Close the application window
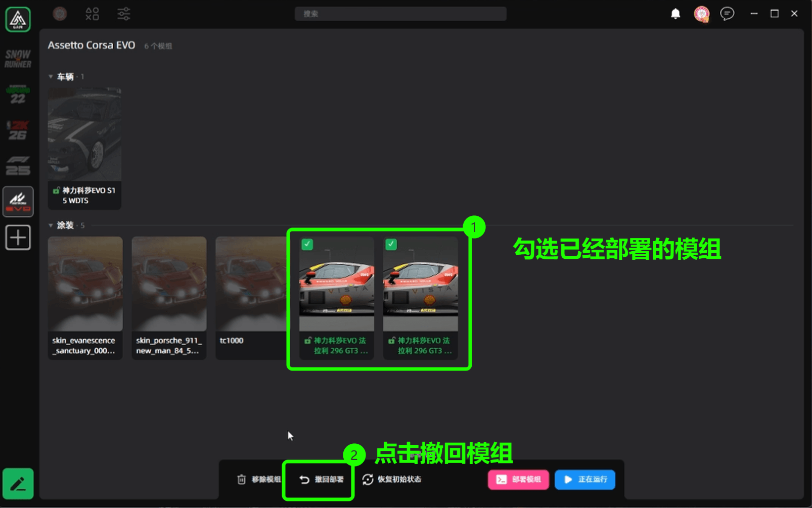The image size is (812, 508). (794, 14)
